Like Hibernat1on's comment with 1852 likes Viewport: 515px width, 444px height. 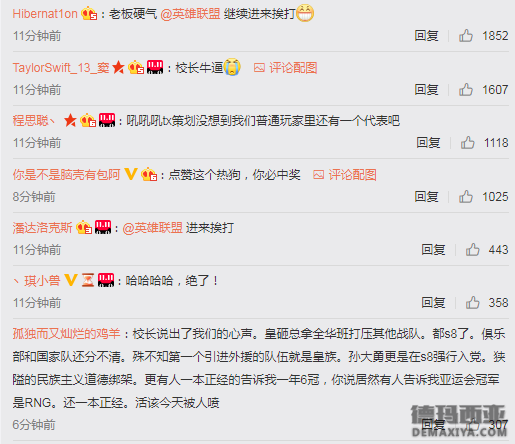[x=466, y=36]
